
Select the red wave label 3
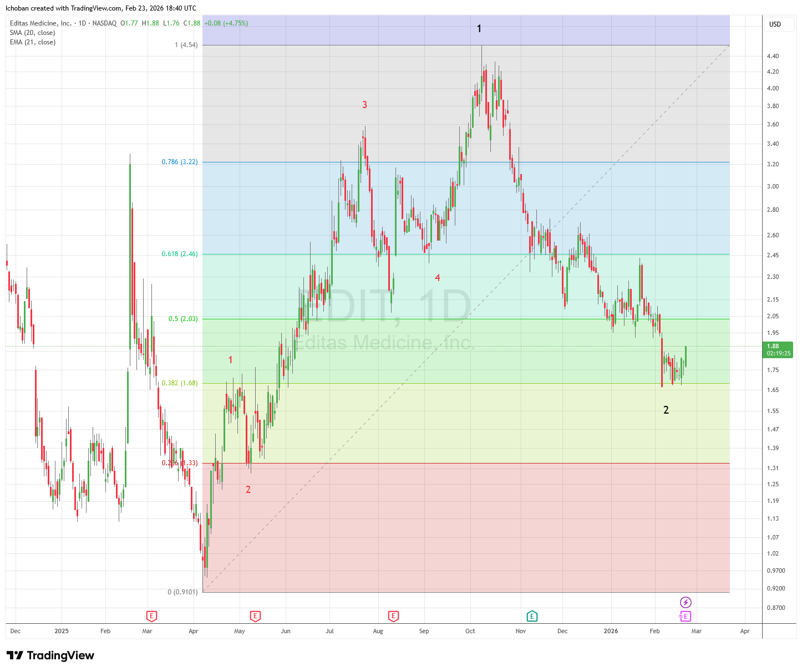[364, 105]
